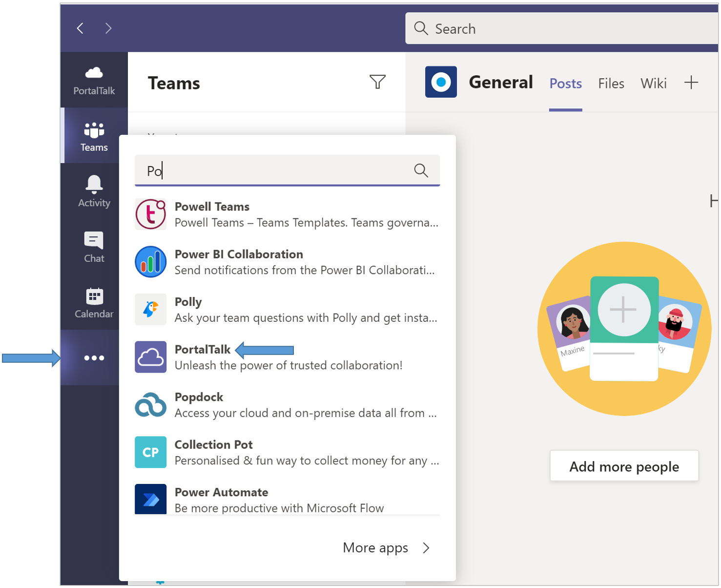Click the General channel title
The width and height of the screenshot is (721, 588).
501,82
